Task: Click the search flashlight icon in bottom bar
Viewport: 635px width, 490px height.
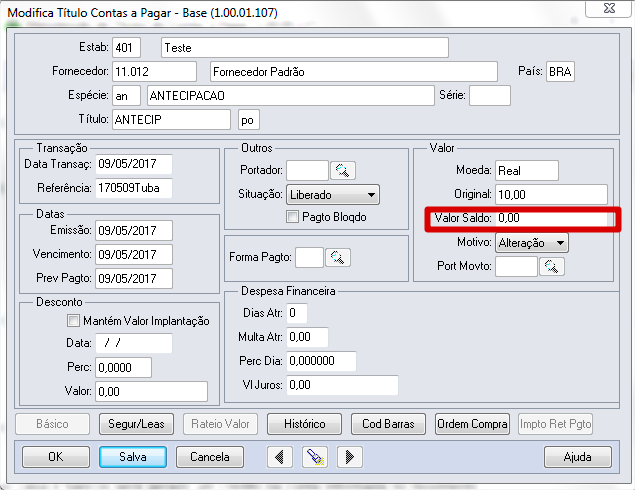Action: [315, 457]
